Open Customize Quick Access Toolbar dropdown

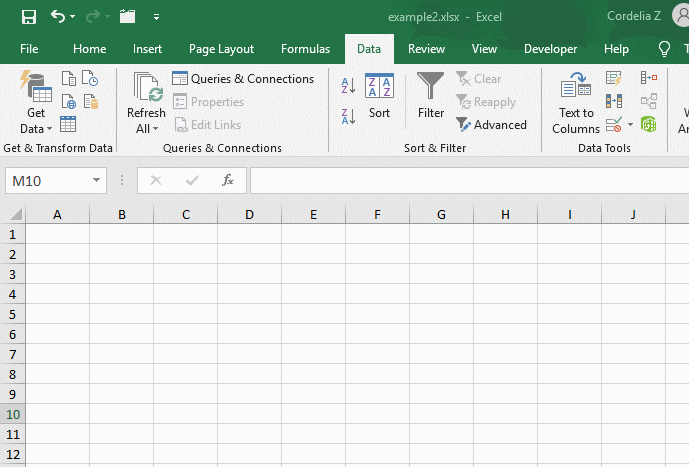(156, 17)
